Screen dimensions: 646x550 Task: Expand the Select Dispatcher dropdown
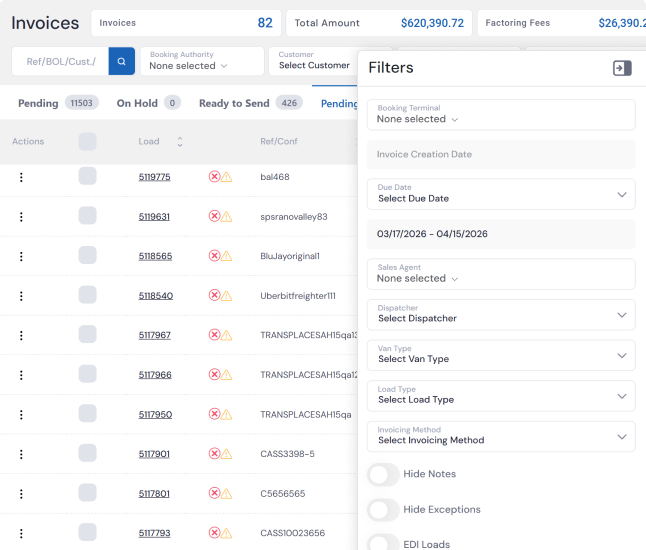click(501, 315)
